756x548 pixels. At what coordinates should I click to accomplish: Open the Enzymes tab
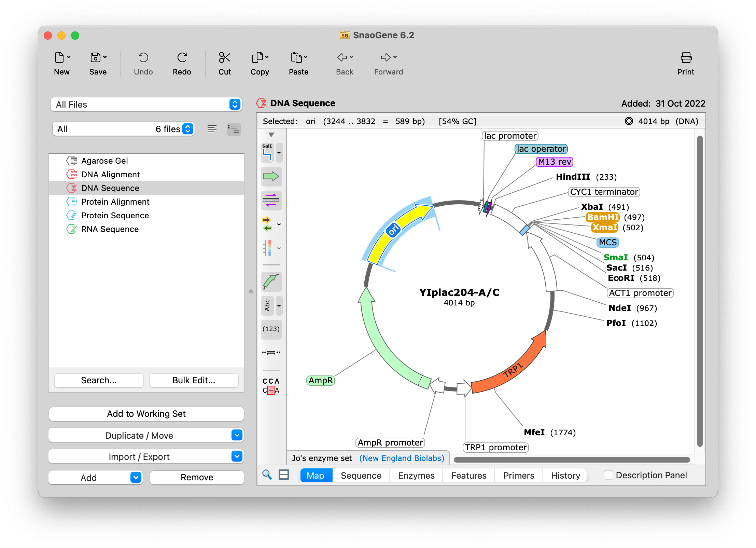(x=416, y=475)
